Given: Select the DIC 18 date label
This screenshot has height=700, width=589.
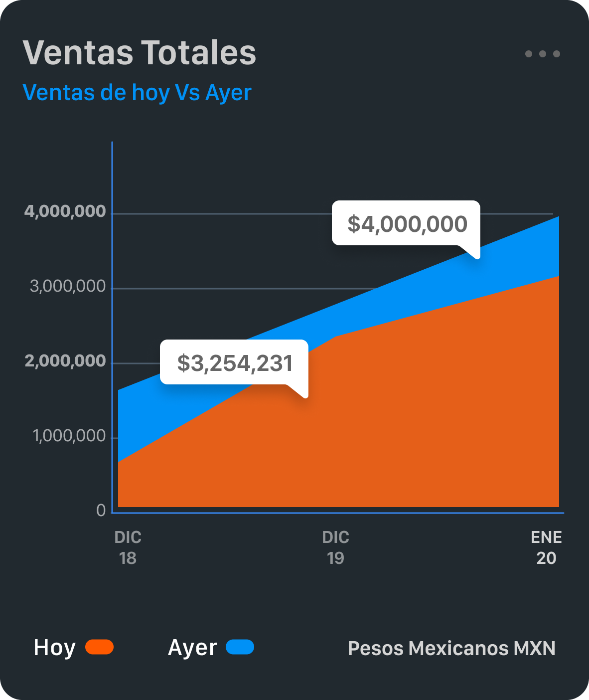Looking at the screenshot, I should pyautogui.click(x=128, y=547).
